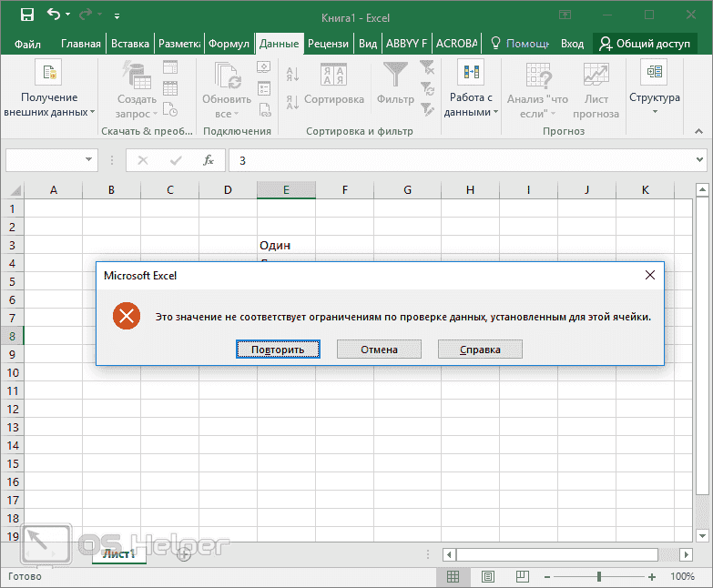Click the Insert Function fx icon
Screen dimensions: 713x588
point(208,160)
